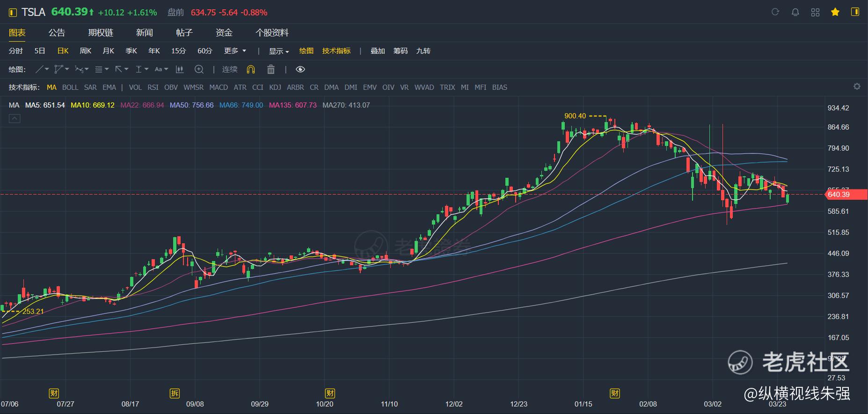Screen dimensions: 868x414
Task: Open the 显示 display dropdown
Action: pyautogui.click(x=279, y=51)
